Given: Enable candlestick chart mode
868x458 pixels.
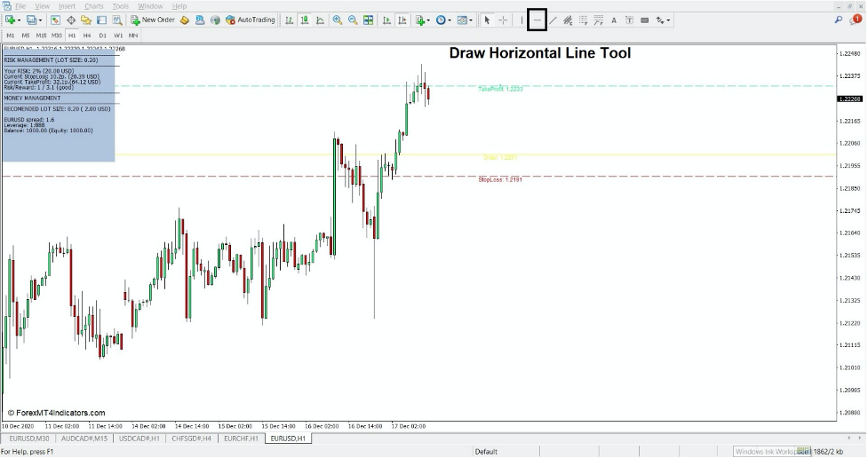Looking at the screenshot, I should (x=305, y=20).
